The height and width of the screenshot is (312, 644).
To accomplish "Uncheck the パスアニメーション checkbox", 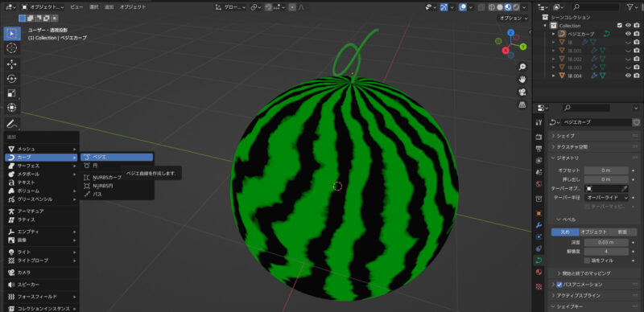I will 559,285.
